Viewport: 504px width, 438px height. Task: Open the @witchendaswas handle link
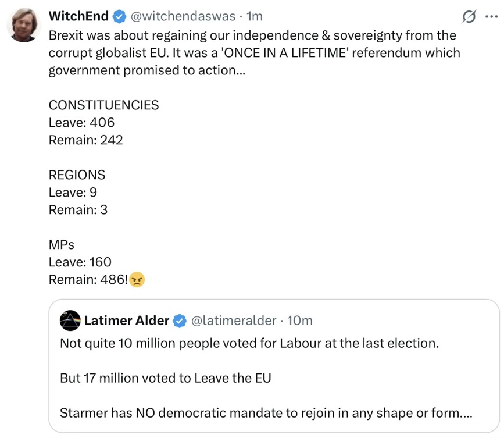pyautogui.click(x=183, y=16)
